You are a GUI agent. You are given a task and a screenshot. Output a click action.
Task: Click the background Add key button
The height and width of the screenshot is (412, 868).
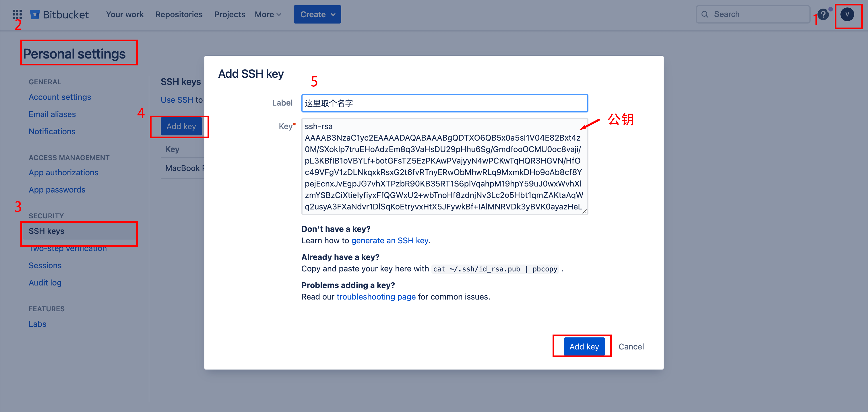tap(181, 126)
